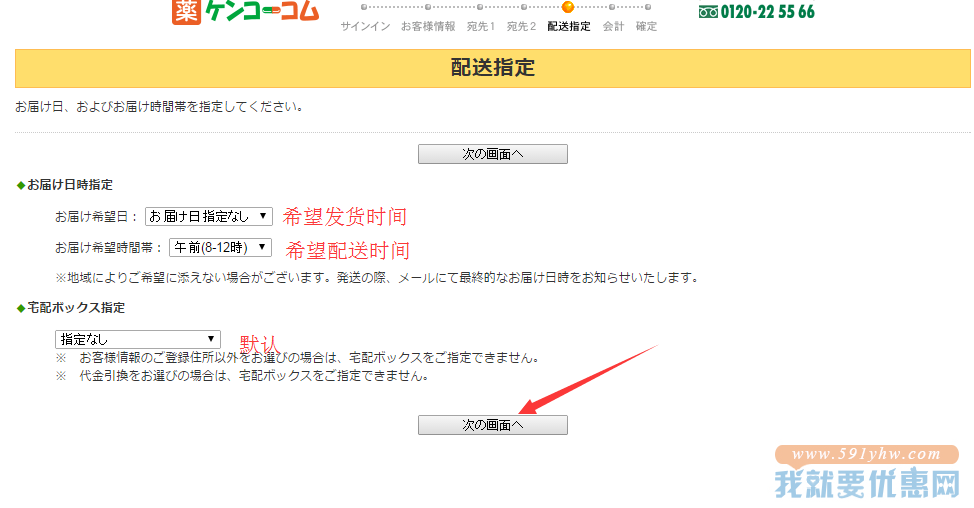Click the note starting ※地域によりご希望に
The height and width of the screenshot is (508, 974).
pyautogui.click(x=377, y=278)
